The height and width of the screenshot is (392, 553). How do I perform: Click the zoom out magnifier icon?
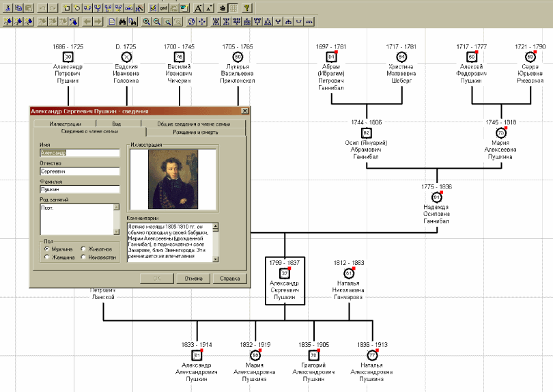click(x=157, y=22)
